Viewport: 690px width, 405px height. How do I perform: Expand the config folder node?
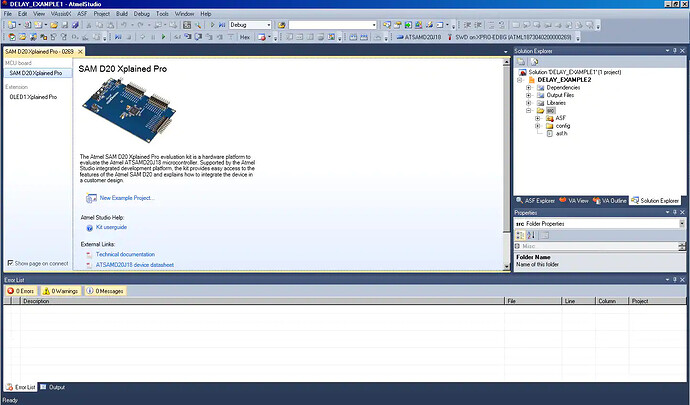tap(537, 126)
